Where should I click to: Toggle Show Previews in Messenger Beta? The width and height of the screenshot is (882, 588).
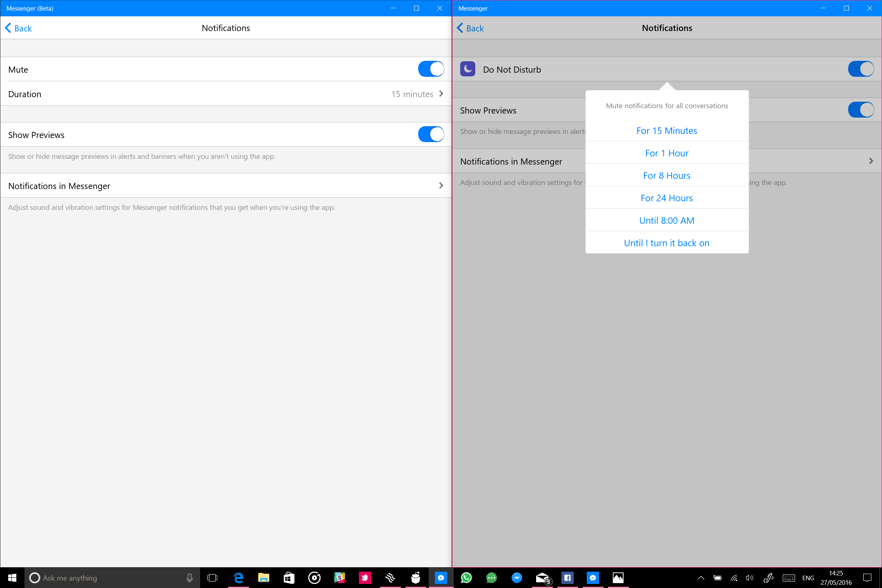[x=431, y=134]
